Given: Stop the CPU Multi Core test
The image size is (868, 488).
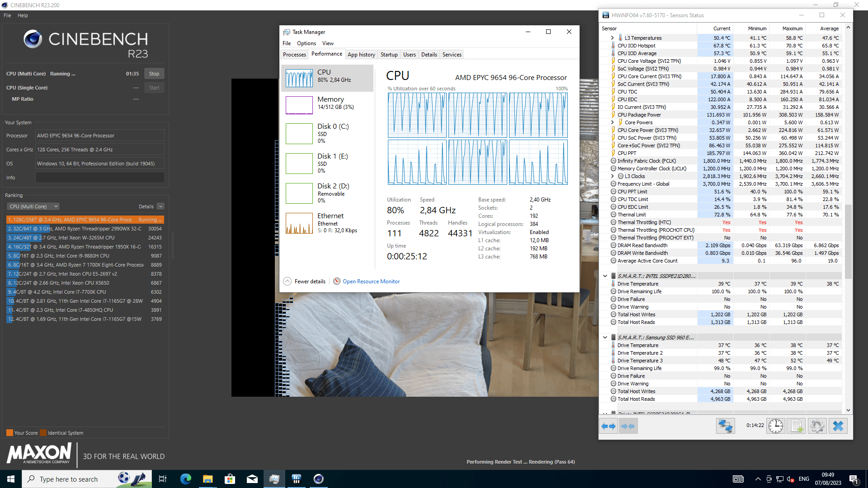Looking at the screenshot, I should pyautogui.click(x=154, y=74).
